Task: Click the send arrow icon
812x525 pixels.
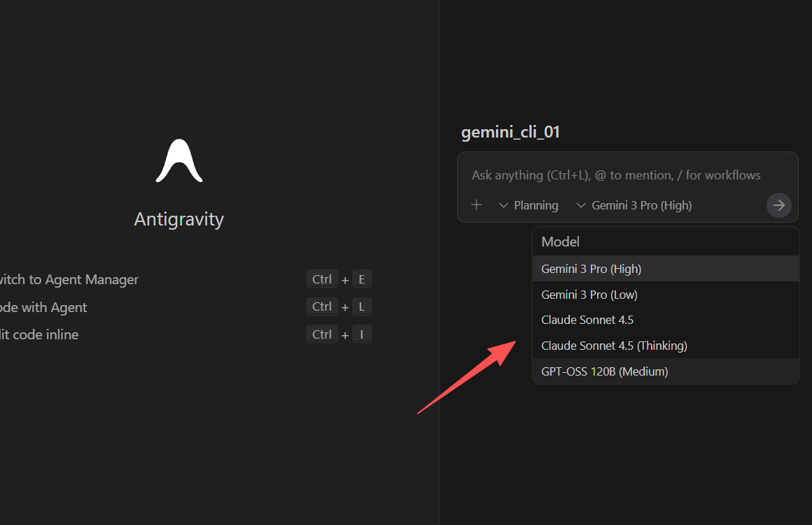Action: click(x=779, y=205)
